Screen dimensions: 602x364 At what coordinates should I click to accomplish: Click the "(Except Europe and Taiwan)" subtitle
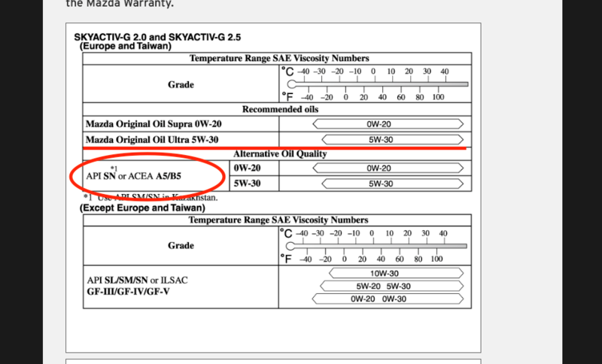click(142, 207)
